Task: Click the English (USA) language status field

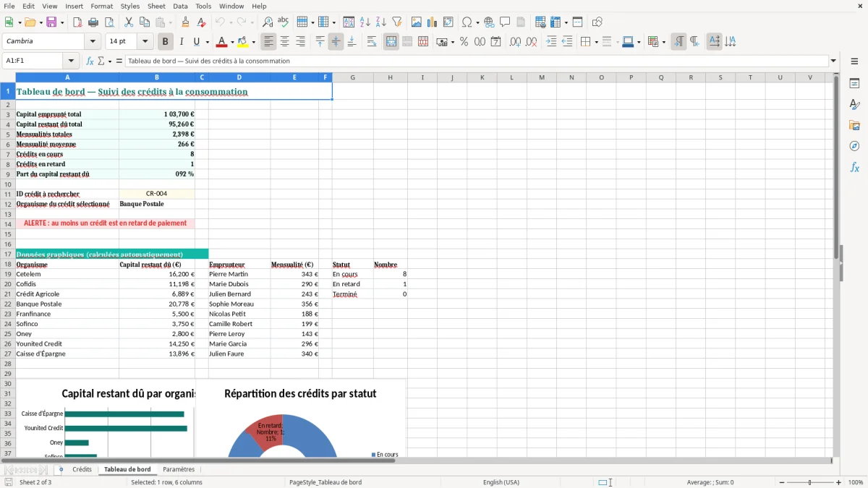Action: click(501, 482)
